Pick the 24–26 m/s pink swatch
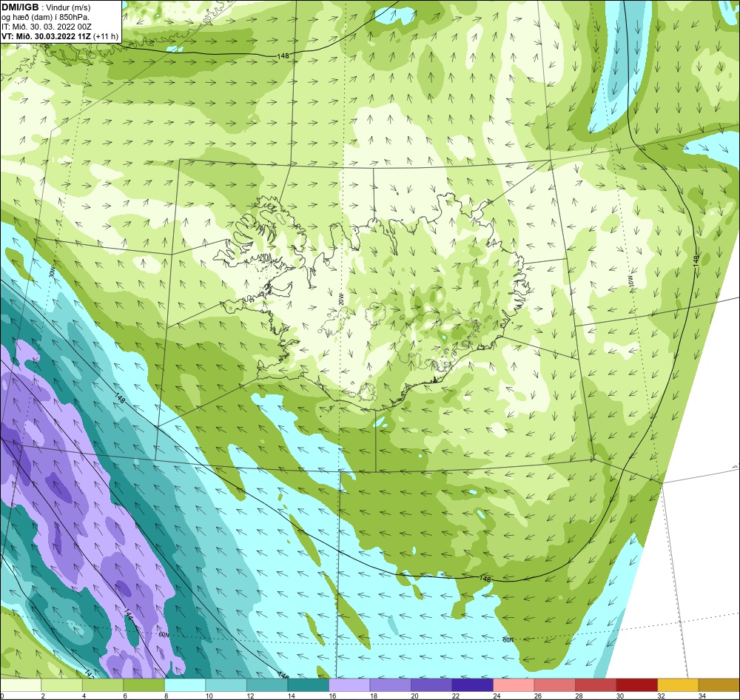This screenshot has width=740, height=700. (514, 685)
